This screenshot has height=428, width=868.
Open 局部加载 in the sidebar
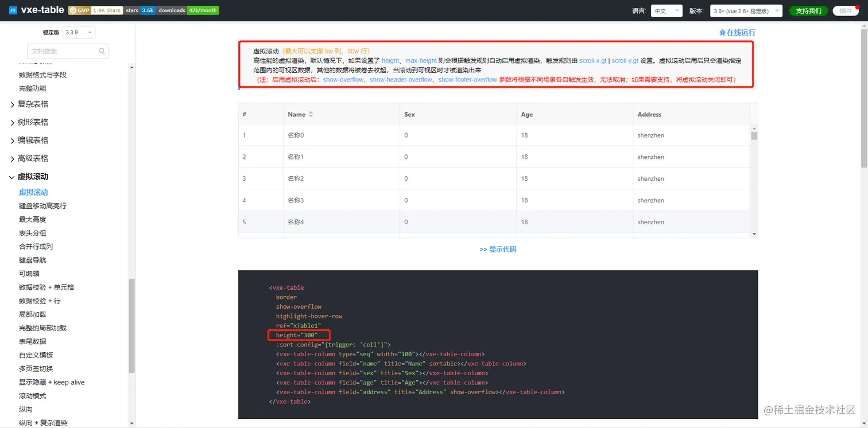tap(32, 314)
